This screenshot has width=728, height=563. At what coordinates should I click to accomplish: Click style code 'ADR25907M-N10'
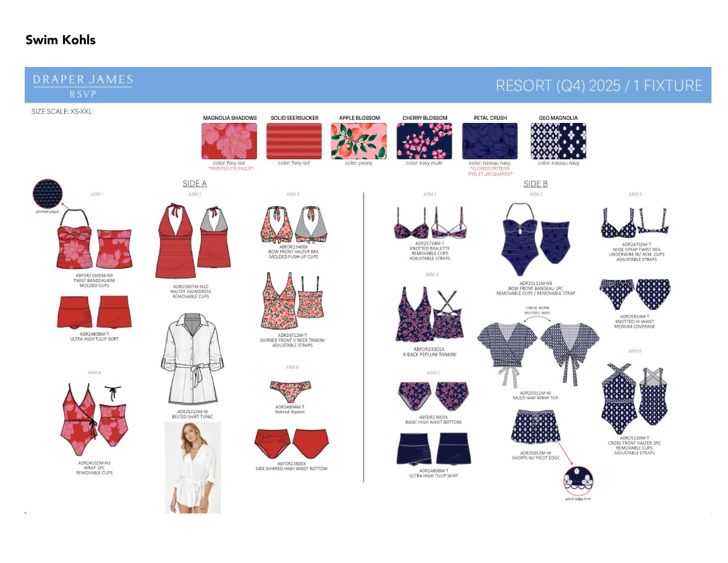coord(191,286)
